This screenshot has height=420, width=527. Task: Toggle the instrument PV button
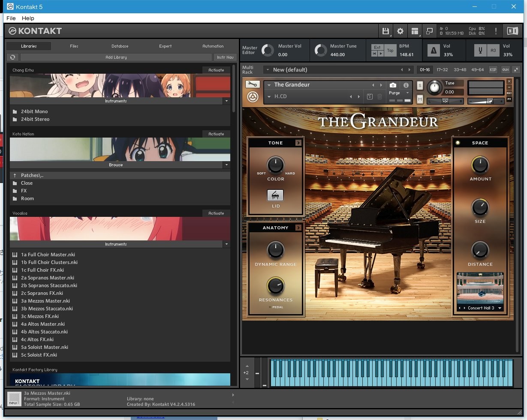509,99
